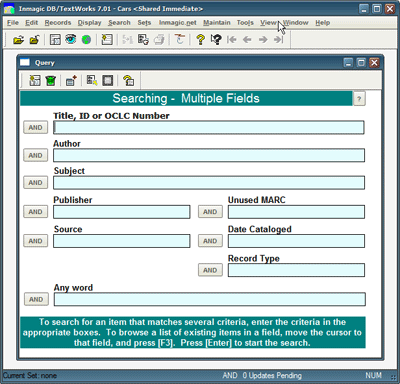Click 'NUM' indicator in status bar
Image resolution: width=400 pixels, height=384 pixels.
click(373, 376)
